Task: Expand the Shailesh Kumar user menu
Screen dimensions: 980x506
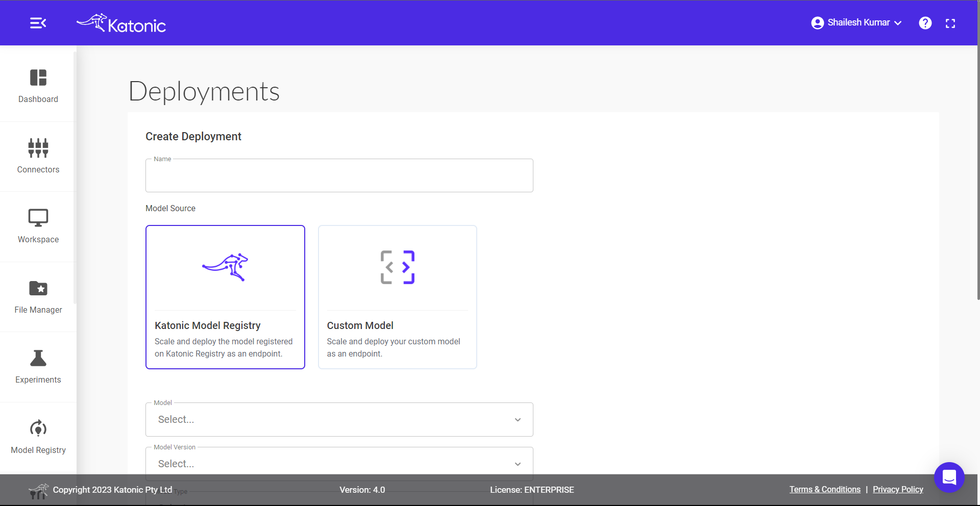Action: [x=856, y=23]
